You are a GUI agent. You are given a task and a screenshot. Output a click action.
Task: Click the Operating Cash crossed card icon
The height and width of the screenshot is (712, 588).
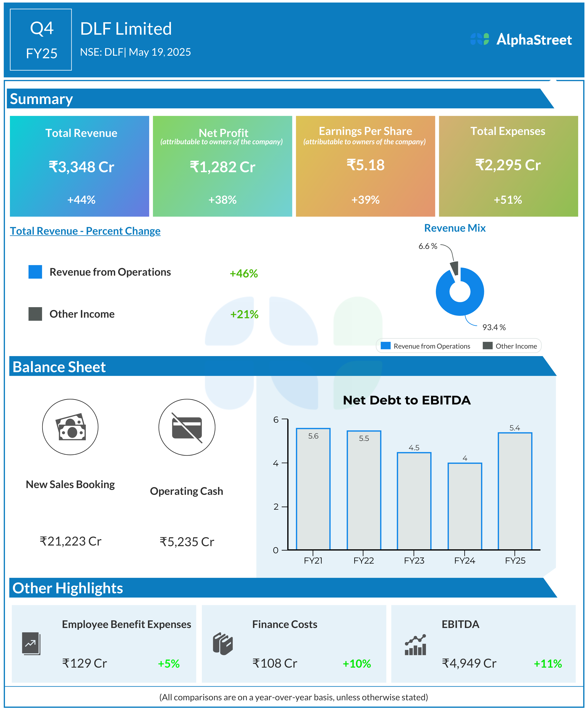pos(187,427)
